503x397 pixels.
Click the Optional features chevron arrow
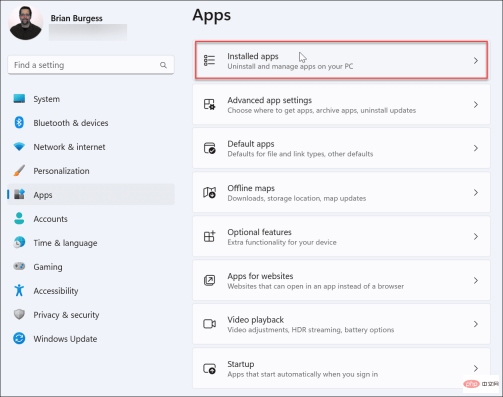coord(476,237)
